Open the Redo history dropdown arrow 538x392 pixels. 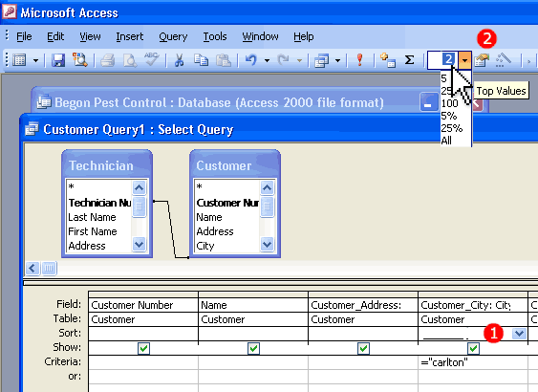(299, 61)
